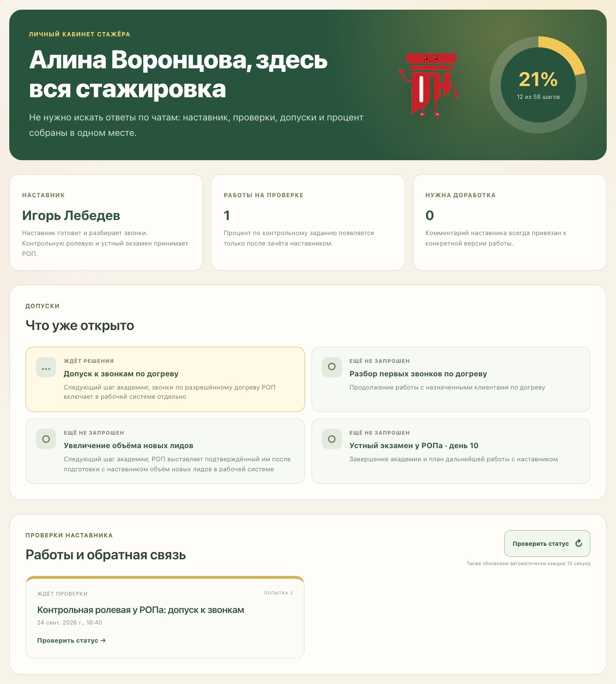Image resolution: width=616 pixels, height=684 pixels.
Task: Click the red column mascot illustration
Action: click(x=429, y=85)
